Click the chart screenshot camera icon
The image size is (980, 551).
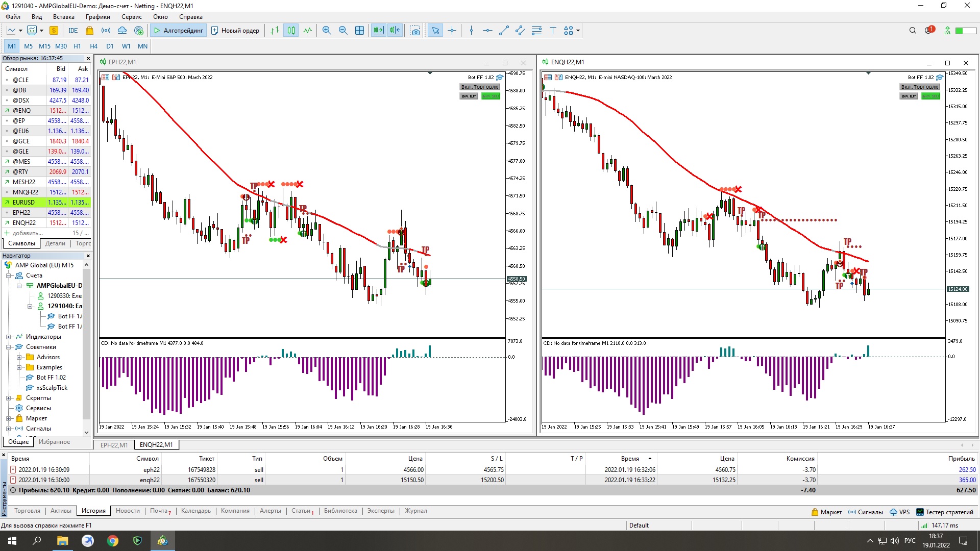(415, 31)
